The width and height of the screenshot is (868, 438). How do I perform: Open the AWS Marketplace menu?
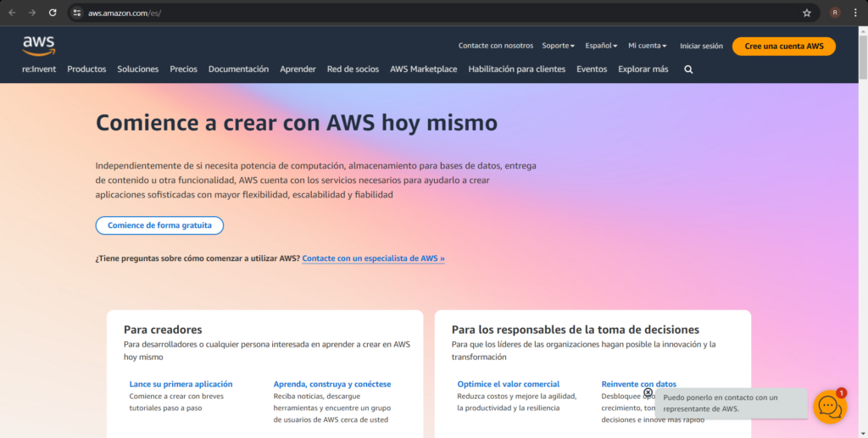424,69
